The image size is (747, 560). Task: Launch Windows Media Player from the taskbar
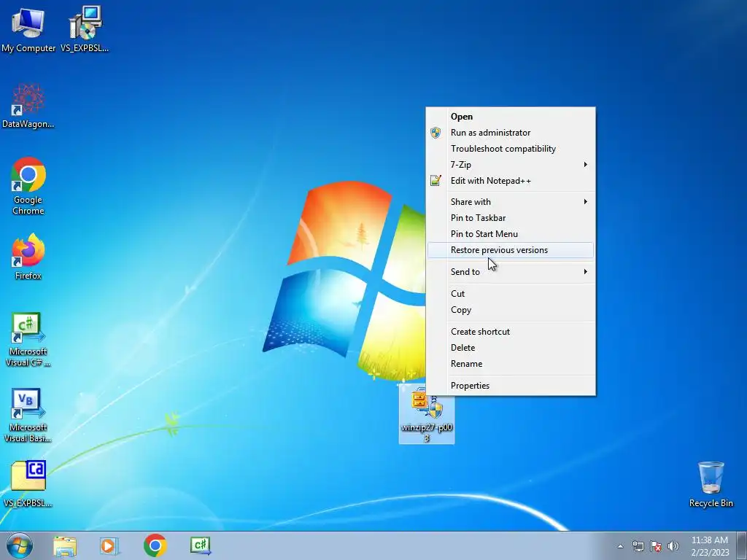(x=109, y=545)
